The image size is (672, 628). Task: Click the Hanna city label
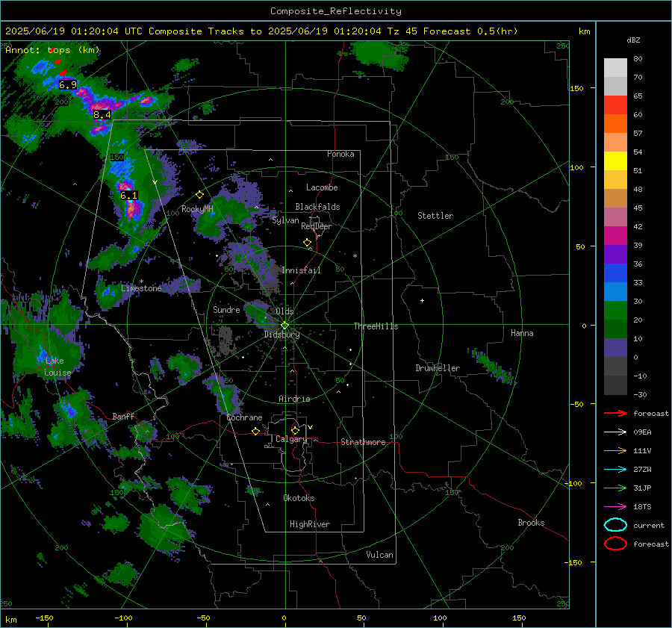point(522,333)
